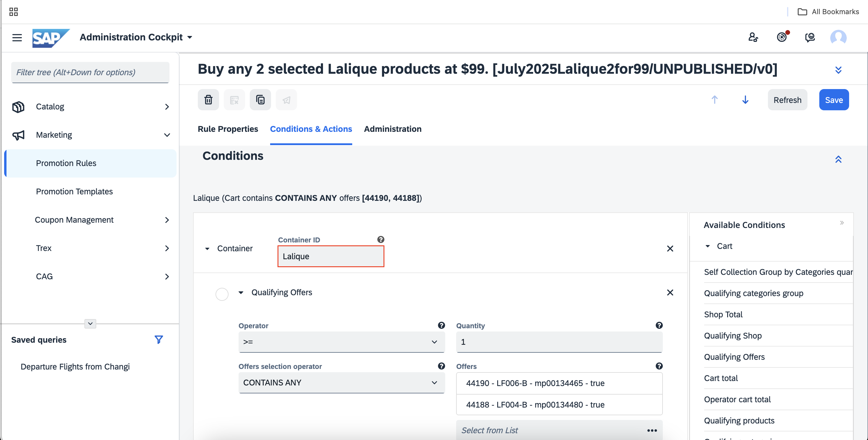This screenshot has height=440, width=868.
Task: Expand the Catalog tree node
Action: point(167,107)
